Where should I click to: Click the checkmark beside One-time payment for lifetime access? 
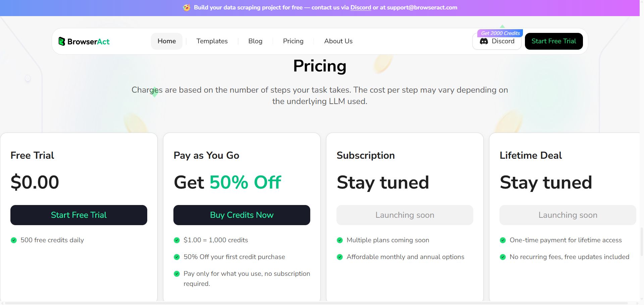[x=503, y=240]
